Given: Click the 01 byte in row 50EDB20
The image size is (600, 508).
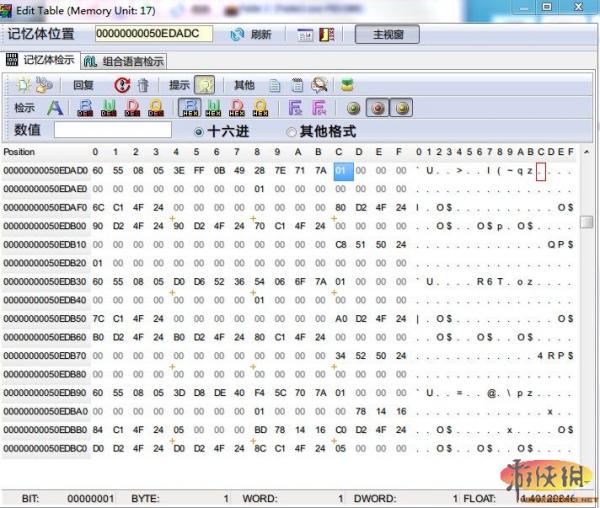Looking at the screenshot, I should pos(98,263).
